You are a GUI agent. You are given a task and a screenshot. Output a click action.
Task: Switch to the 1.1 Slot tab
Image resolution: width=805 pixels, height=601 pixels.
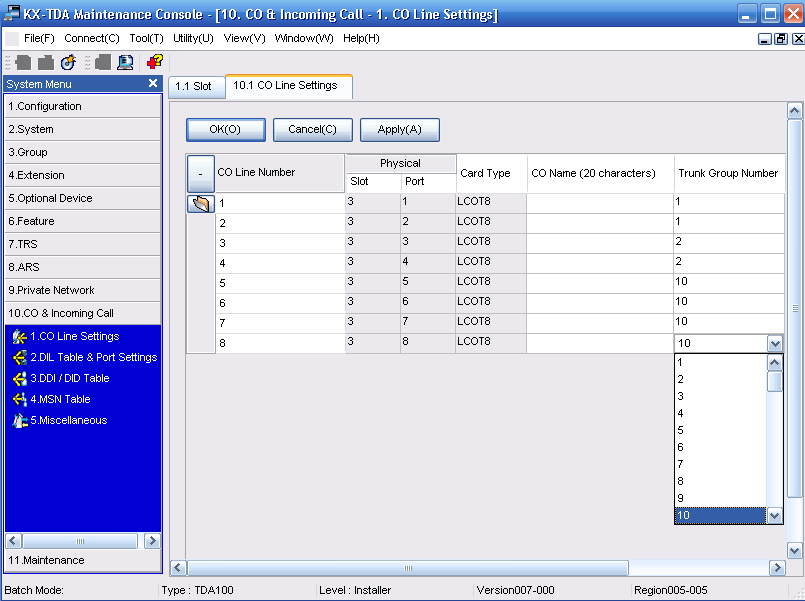pos(197,87)
